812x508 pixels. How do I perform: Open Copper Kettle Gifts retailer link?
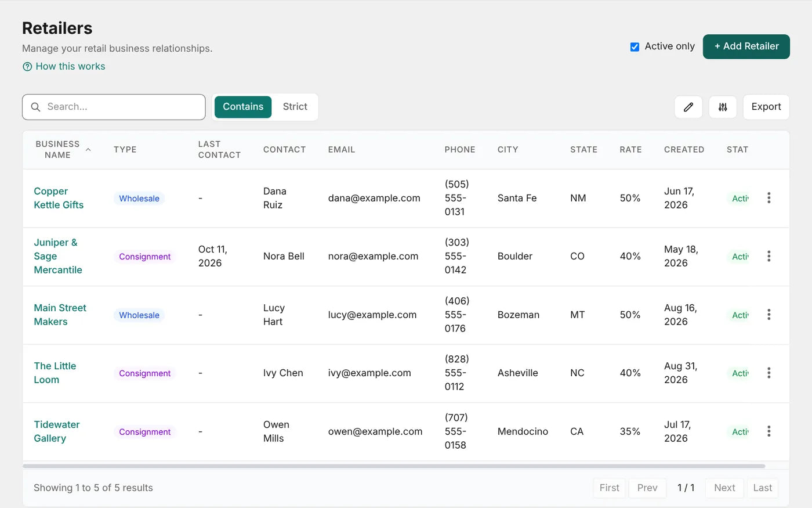(59, 198)
